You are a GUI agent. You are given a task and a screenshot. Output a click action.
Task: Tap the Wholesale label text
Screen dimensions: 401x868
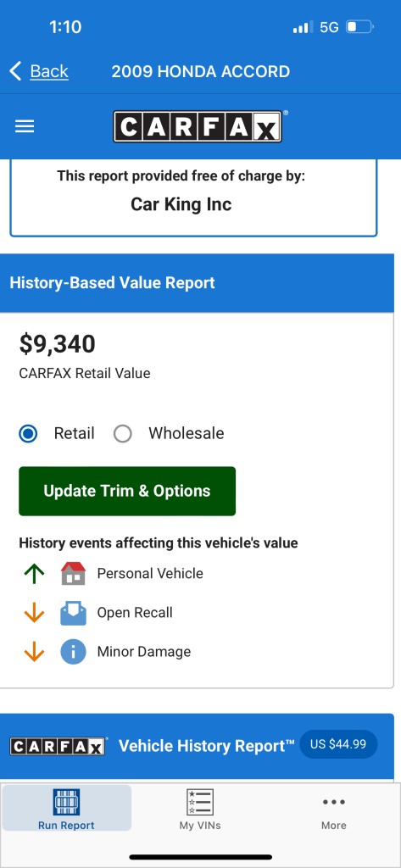[187, 433]
